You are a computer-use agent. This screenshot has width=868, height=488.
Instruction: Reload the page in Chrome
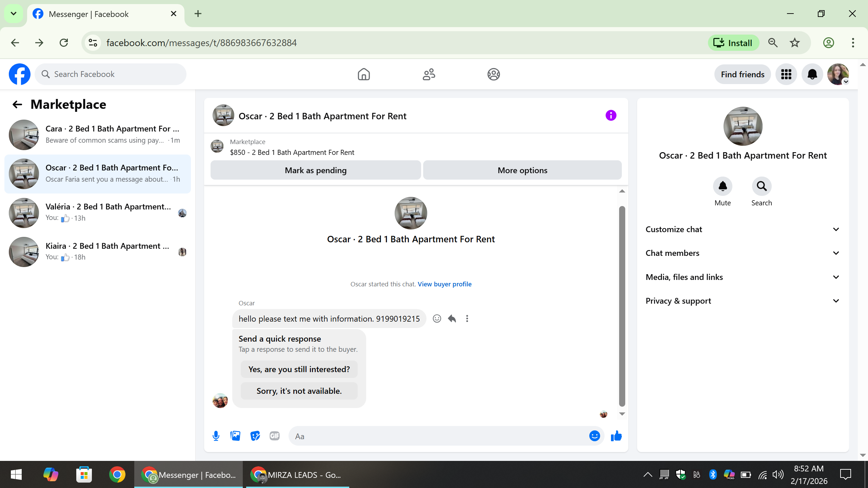click(64, 43)
